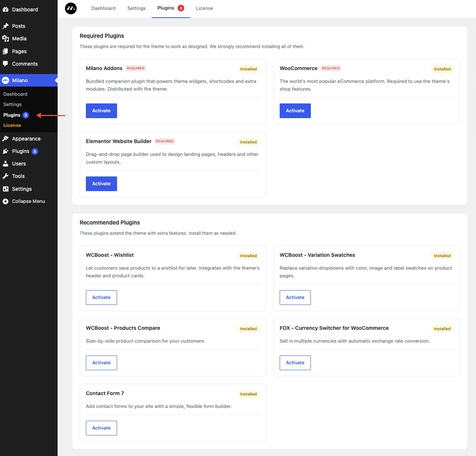The height and width of the screenshot is (456, 476).
Task: Click the Dashboard gauge icon in sidebar
Action: 6,10
